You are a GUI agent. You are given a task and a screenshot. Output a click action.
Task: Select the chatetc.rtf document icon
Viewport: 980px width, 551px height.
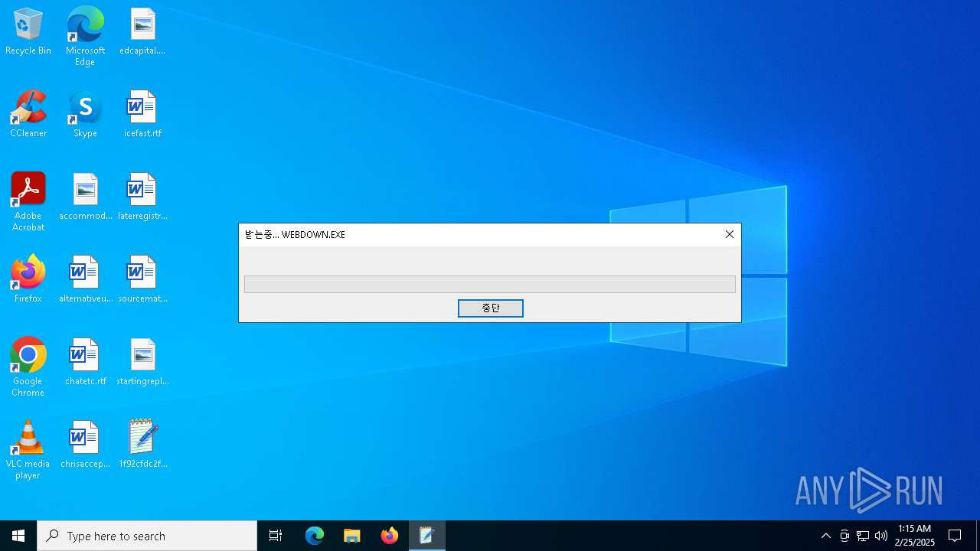(85, 363)
